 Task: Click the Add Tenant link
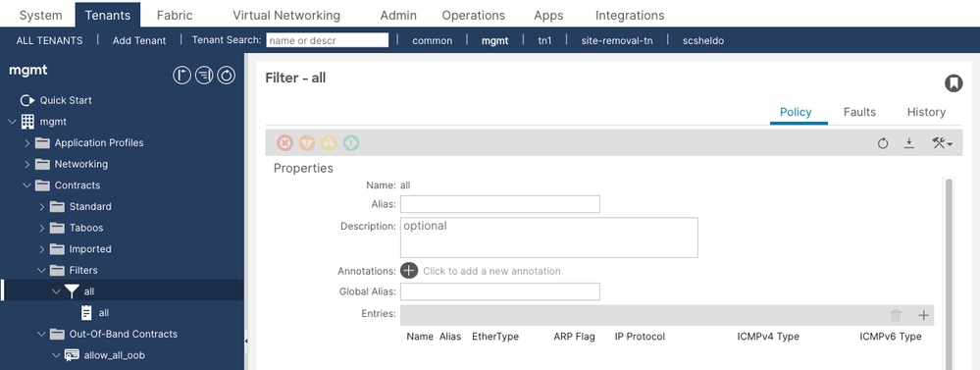point(139,40)
